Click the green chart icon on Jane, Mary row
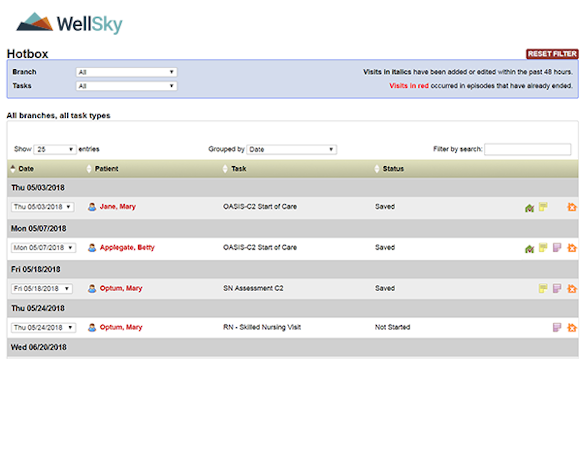The width and height of the screenshot is (582, 450). [529, 208]
